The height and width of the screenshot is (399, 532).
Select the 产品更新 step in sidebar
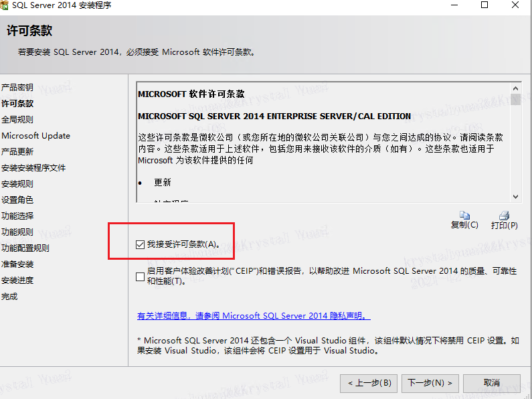[17, 152]
